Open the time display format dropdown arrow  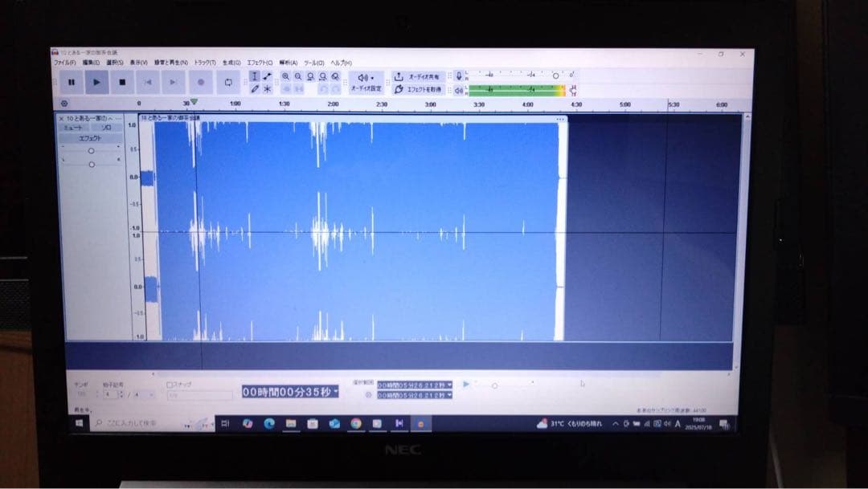335,392
